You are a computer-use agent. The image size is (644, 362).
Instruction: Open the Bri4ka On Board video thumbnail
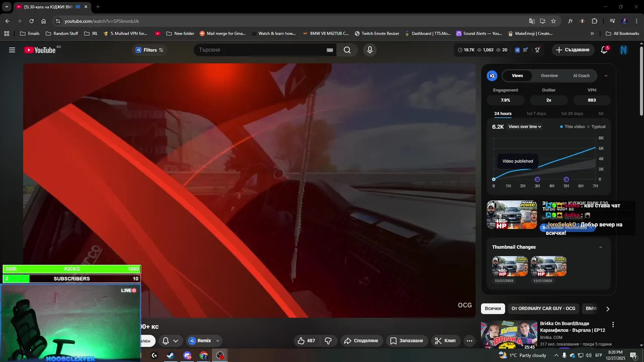509,334
